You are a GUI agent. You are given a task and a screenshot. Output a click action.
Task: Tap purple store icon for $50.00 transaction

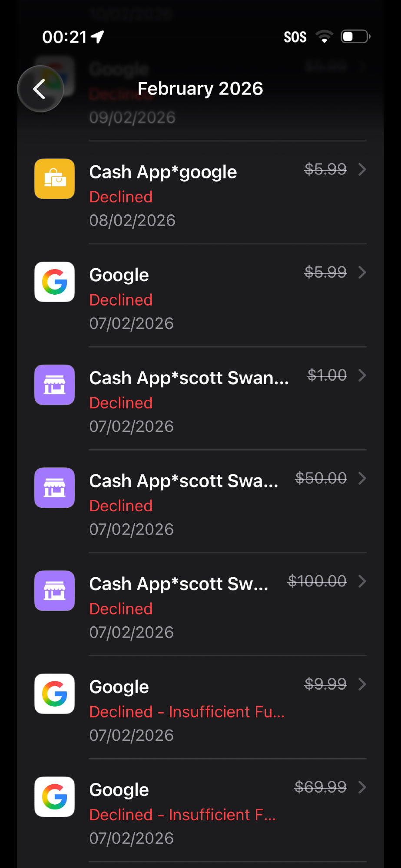[x=55, y=488]
